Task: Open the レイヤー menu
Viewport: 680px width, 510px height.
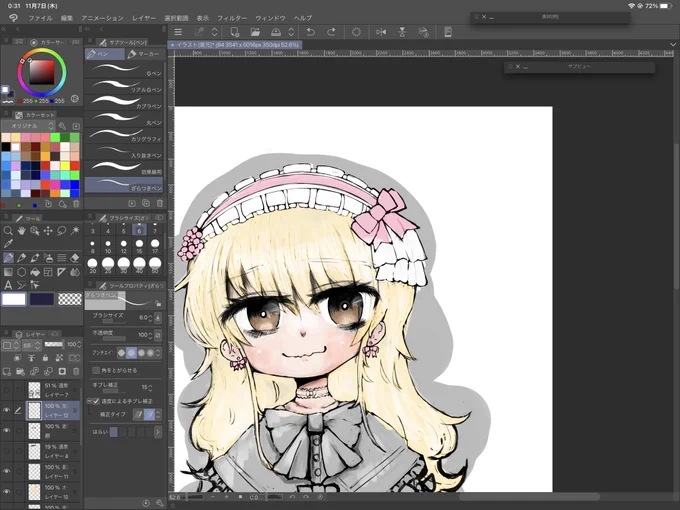Action: pyautogui.click(x=144, y=18)
